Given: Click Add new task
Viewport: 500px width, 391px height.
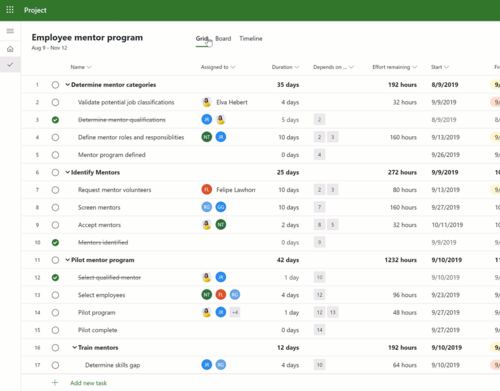Looking at the screenshot, I should click(88, 383).
